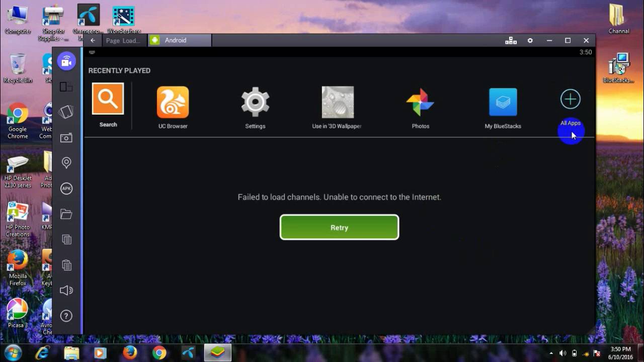Toggle the BlueStacks volume speaker icon
The image size is (644, 362).
click(x=66, y=291)
